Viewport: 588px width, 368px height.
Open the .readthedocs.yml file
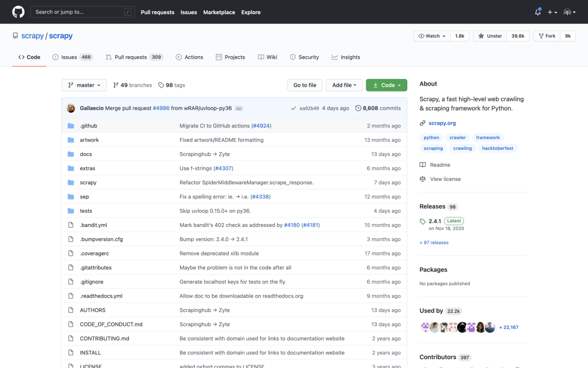point(101,296)
